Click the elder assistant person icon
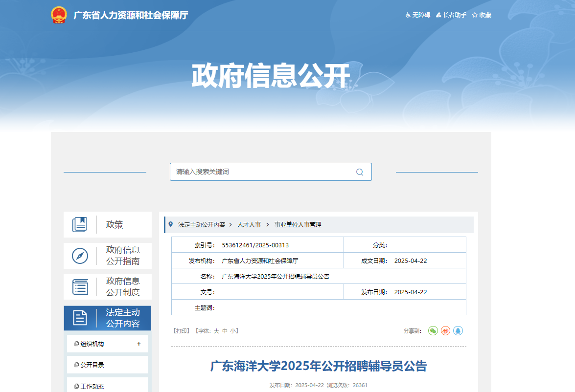The width and height of the screenshot is (575, 392). [438, 15]
